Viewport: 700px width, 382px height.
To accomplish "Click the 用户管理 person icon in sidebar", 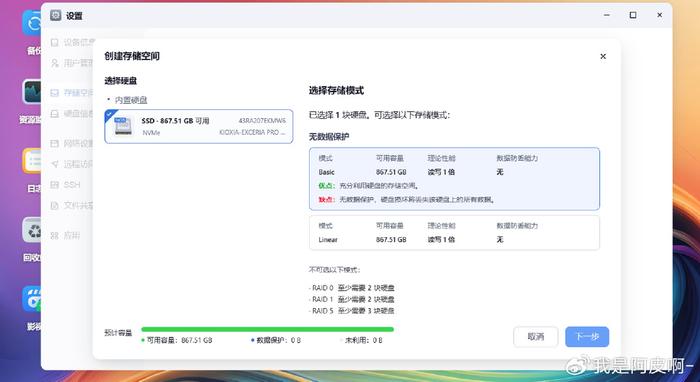I will point(54,63).
